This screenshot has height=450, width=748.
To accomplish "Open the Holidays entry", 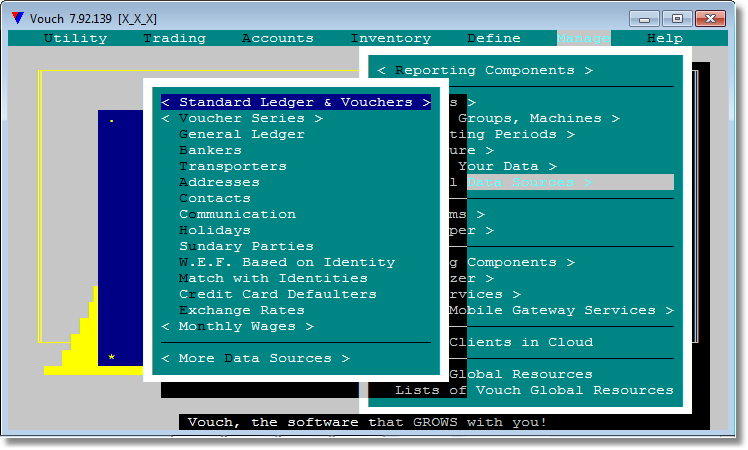I will (215, 230).
